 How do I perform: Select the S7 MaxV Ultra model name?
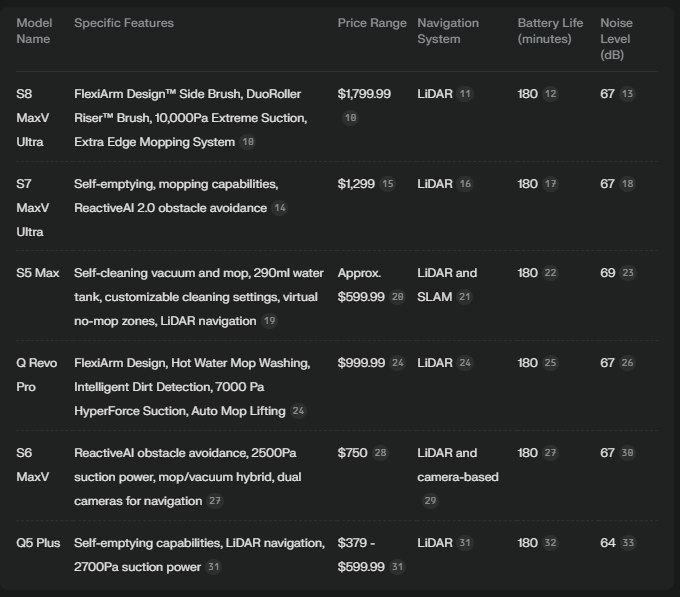point(33,208)
